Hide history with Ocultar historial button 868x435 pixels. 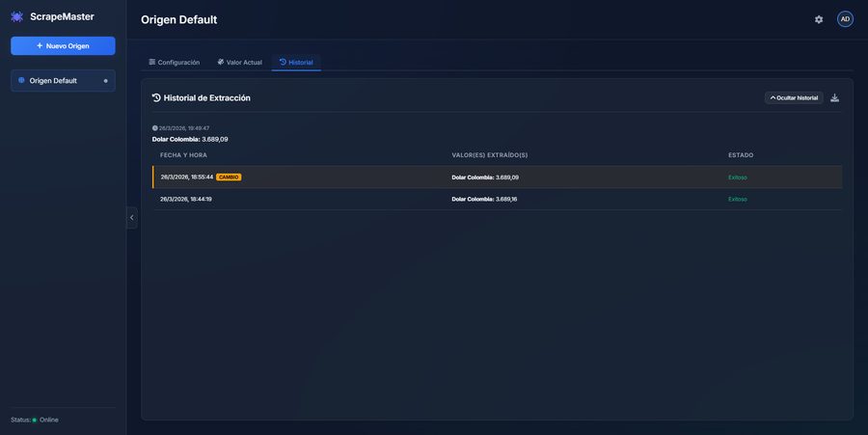point(794,98)
